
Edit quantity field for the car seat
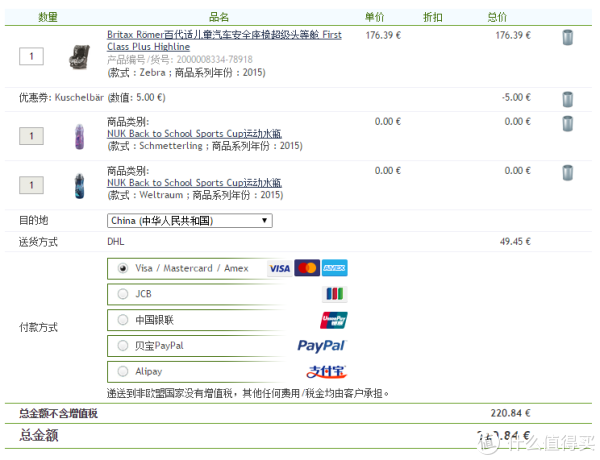[x=31, y=56]
